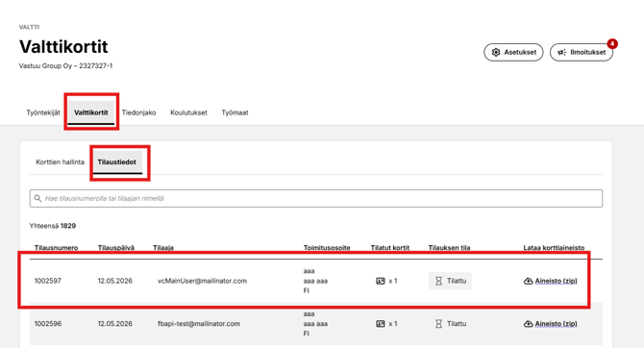Select order number 1002597
The height and width of the screenshot is (348, 644).
click(x=48, y=281)
